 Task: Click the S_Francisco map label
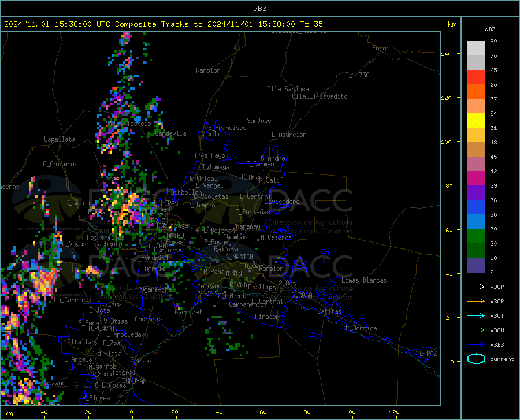pyautogui.click(x=227, y=128)
